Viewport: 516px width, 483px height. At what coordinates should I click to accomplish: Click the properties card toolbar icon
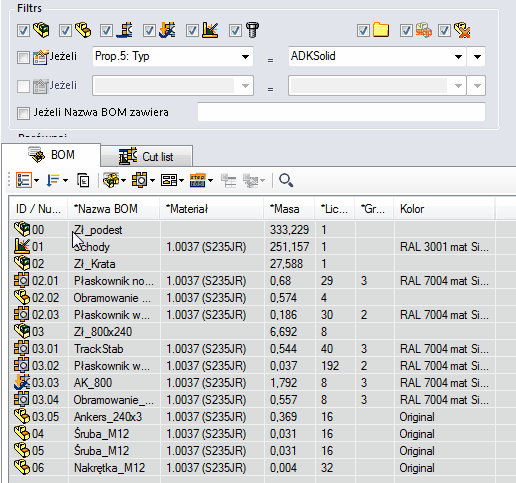coord(172,180)
